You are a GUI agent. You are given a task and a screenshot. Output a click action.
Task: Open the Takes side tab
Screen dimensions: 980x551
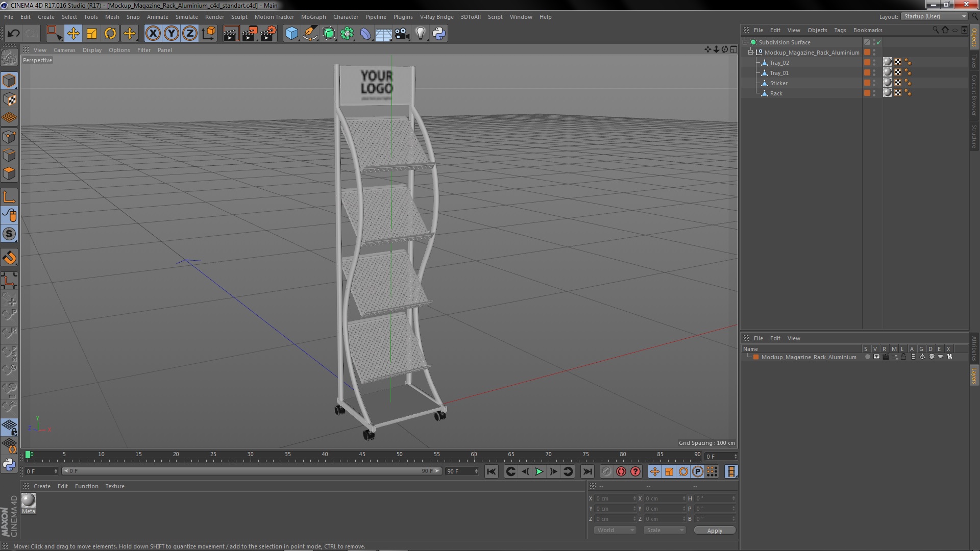pos(974,61)
